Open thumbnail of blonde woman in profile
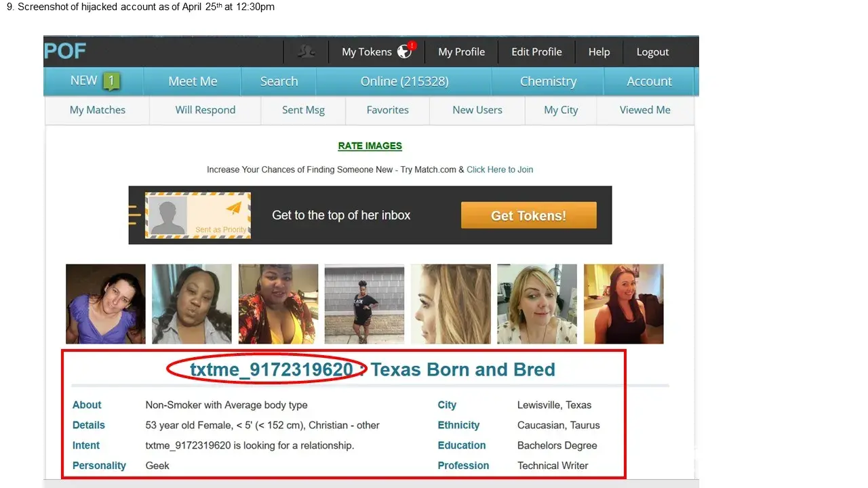This screenshot has width=868, height=488. (x=451, y=304)
